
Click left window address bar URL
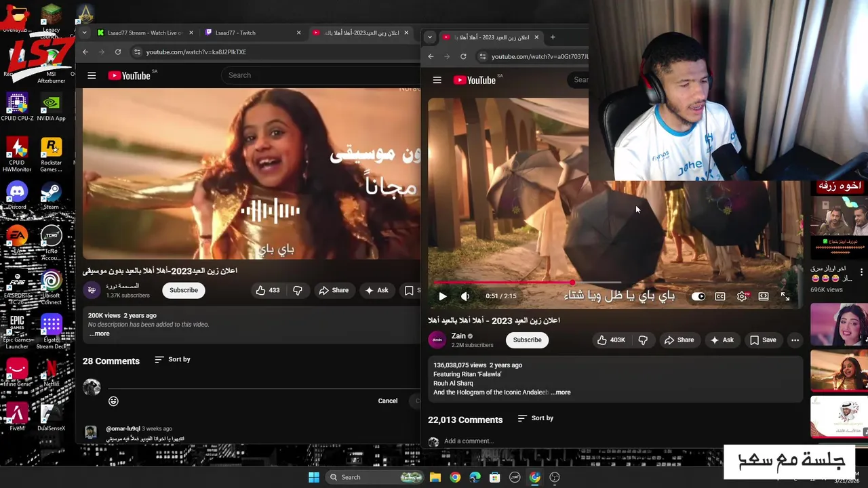pos(196,52)
